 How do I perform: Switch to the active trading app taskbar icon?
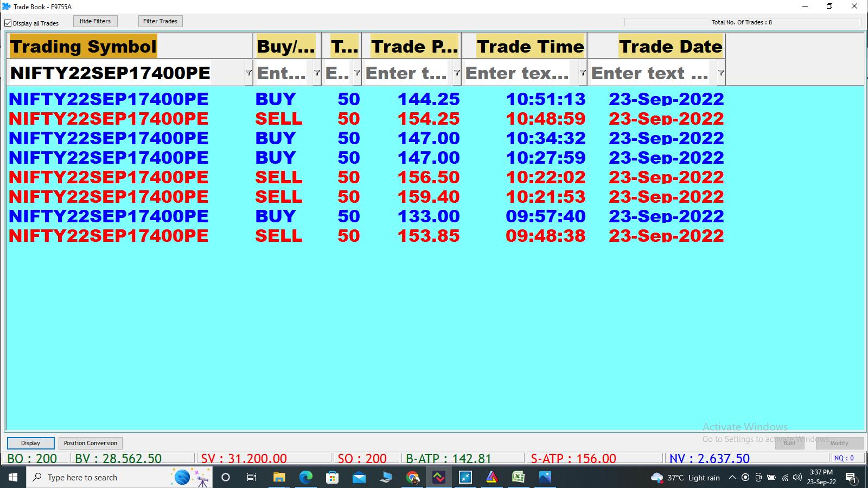click(x=439, y=477)
